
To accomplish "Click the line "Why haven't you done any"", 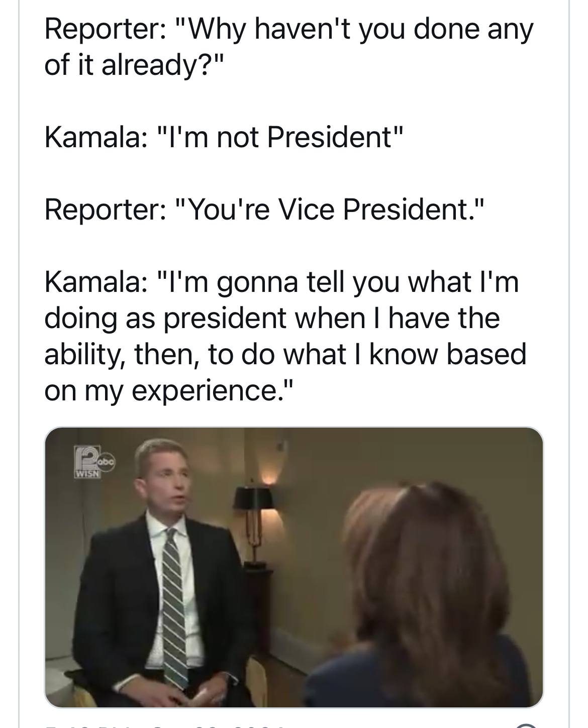I will click(288, 29).
